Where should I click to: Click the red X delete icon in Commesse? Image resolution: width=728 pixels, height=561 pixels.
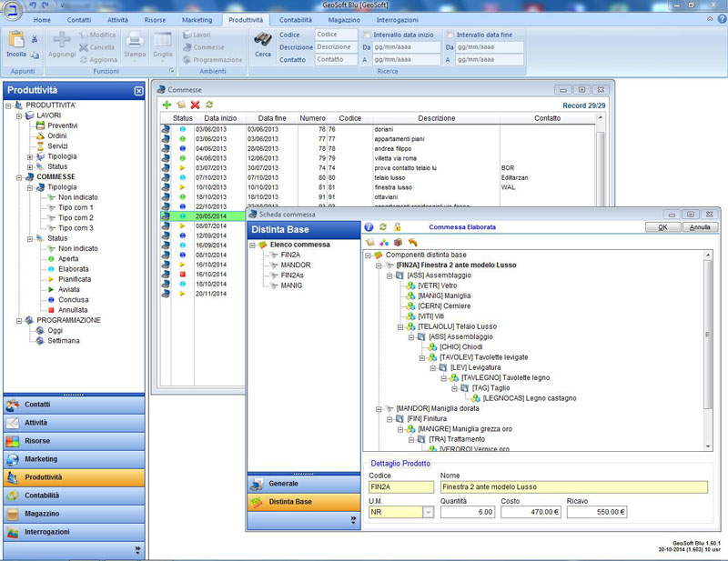point(195,105)
